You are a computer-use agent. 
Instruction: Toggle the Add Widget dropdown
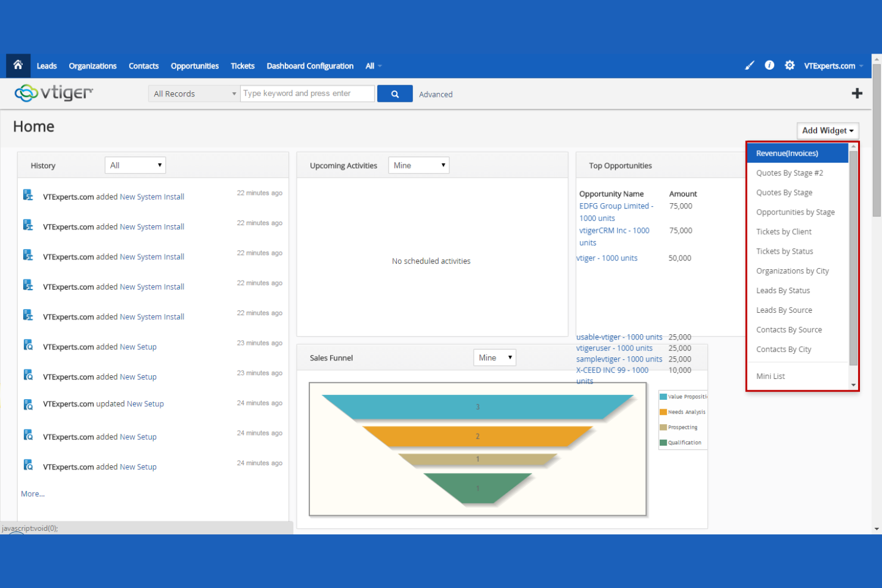coord(828,130)
